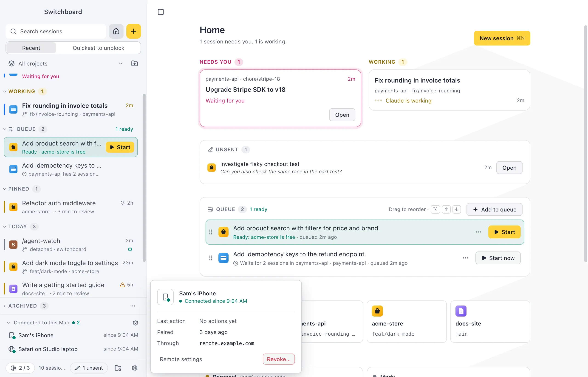This screenshot has width=588, height=377.
Task: Collapse the TODAY section
Action: (5, 226)
